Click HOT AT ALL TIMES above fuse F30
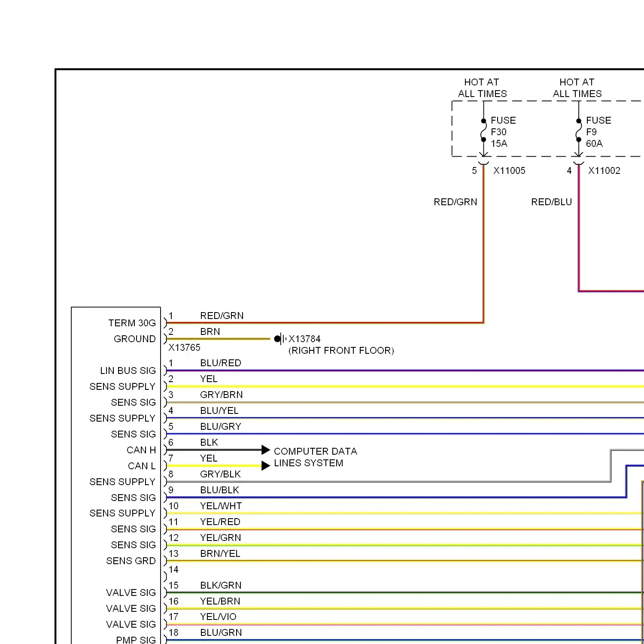Screen dimensions: 644x644 click(482, 88)
